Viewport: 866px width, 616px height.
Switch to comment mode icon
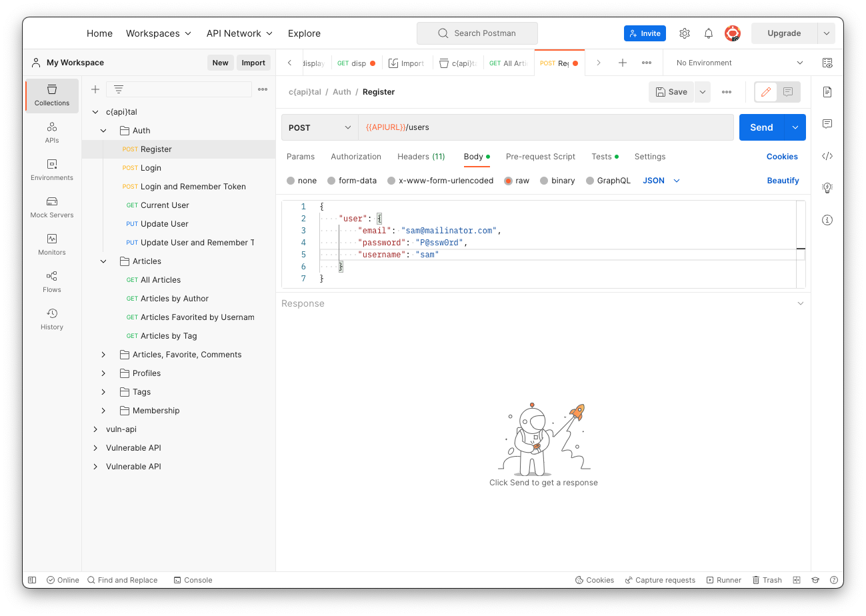[x=788, y=92]
